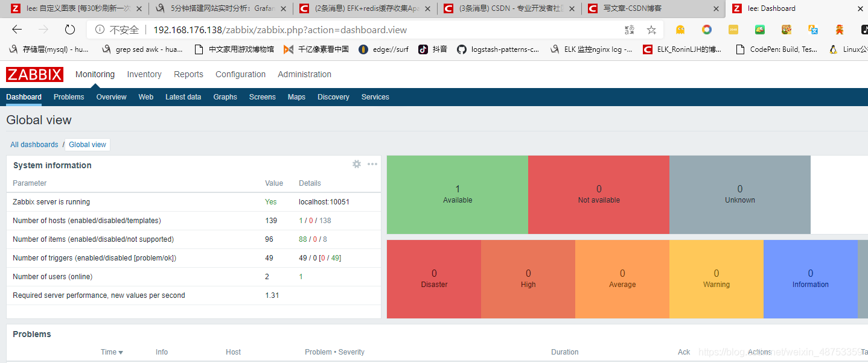The height and width of the screenshot is (363, 868).
Task: Open the 中文家用游戏博物馆 bookmark
Action: click(x=234, y=49)
